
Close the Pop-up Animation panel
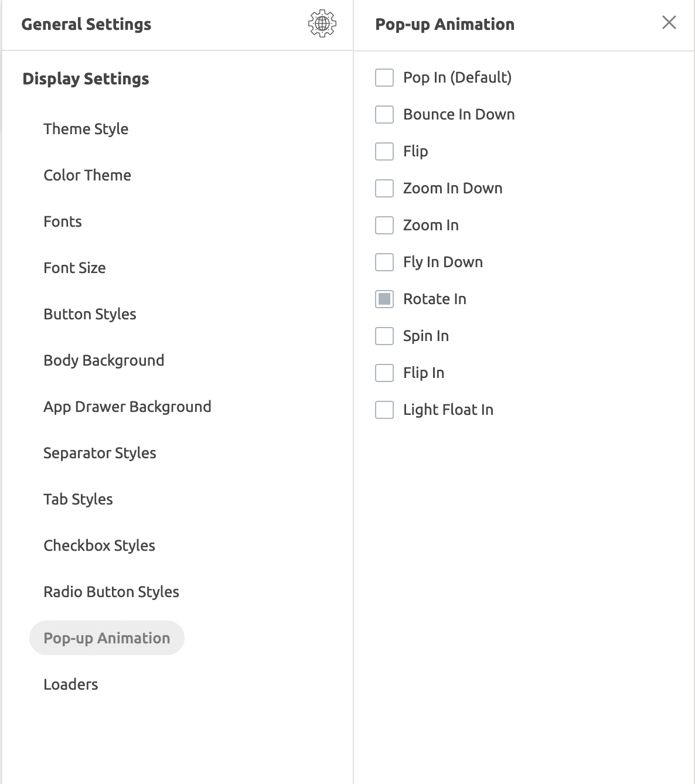point(669,23)
